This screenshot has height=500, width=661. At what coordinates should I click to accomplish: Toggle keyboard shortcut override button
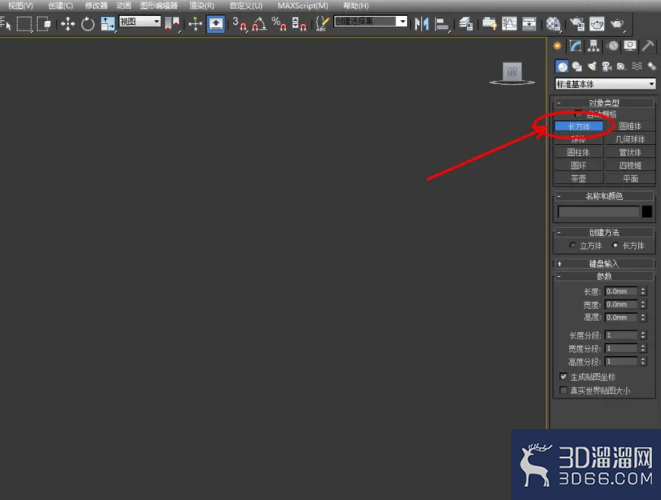216,24
